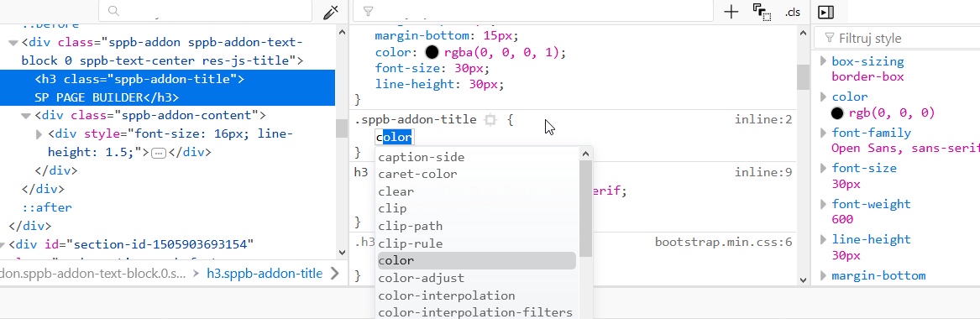Choose color-interpolation-filters suggestion
980x319 pixels.
click(476, 312)
